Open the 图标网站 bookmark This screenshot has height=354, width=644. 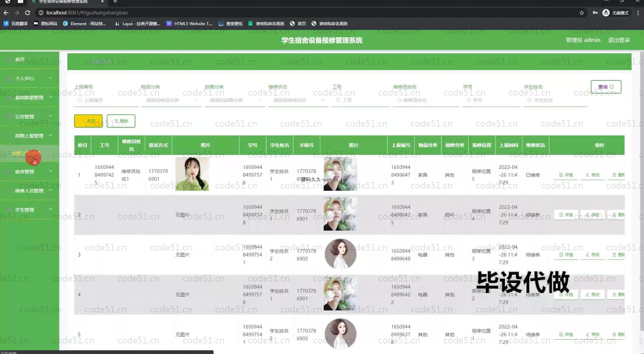(45, 24)
